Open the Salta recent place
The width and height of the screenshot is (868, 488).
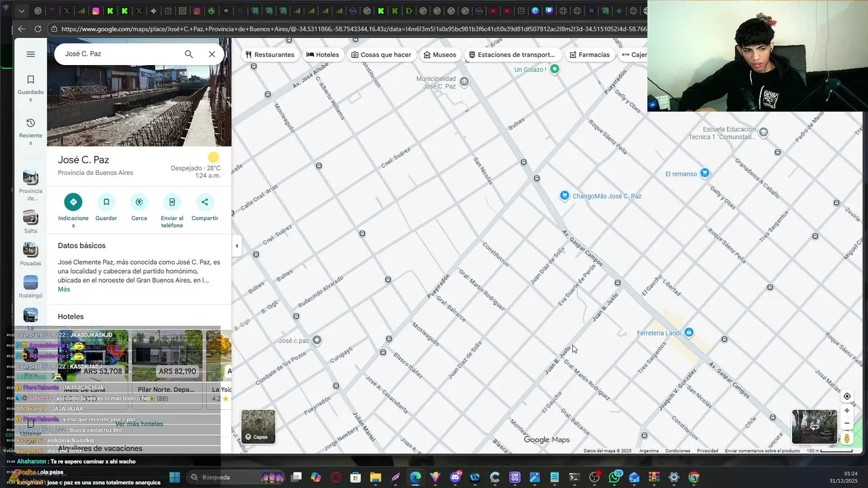point(31,222)
